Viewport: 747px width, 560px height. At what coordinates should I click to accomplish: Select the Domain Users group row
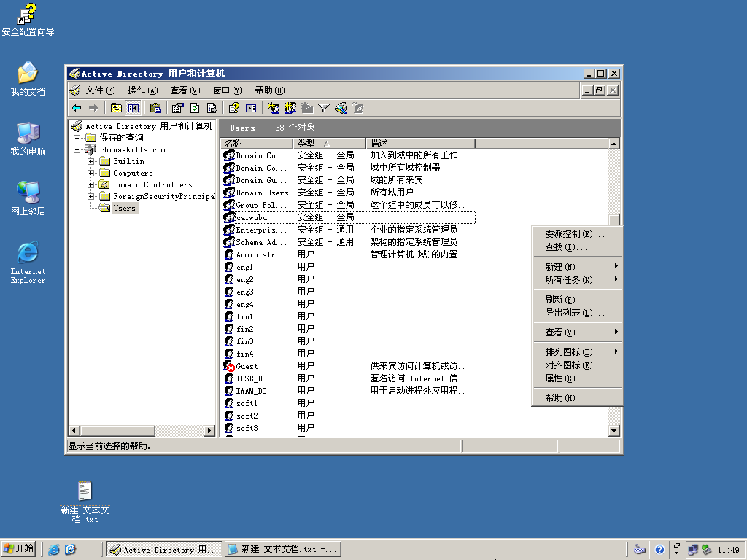tap(348, 192)
